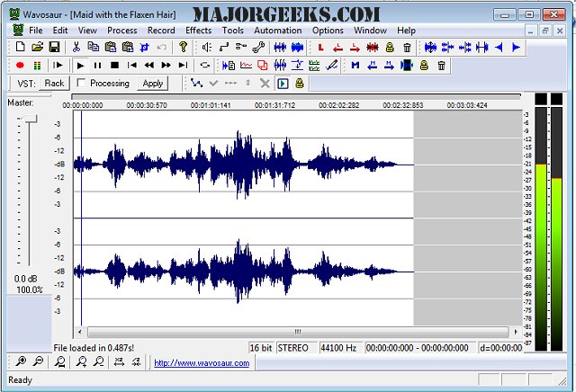Visit the wavosaur.com website link
The height and width of the screenshot is (392, 576).
202,363
